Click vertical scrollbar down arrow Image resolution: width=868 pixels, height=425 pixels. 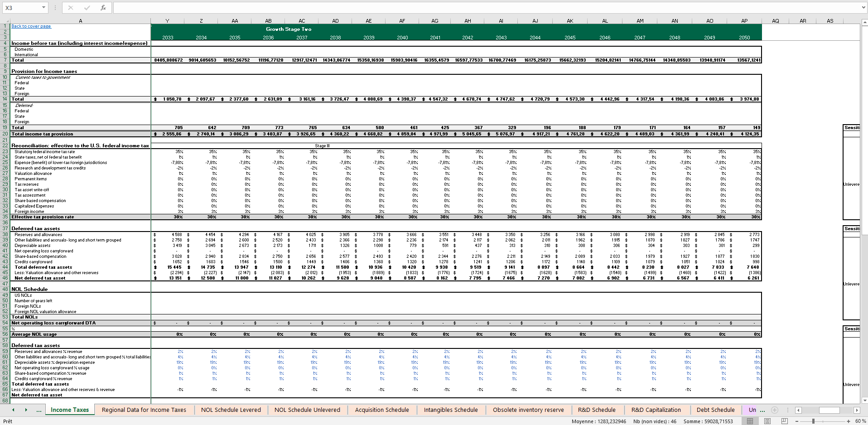coord(864,400)
